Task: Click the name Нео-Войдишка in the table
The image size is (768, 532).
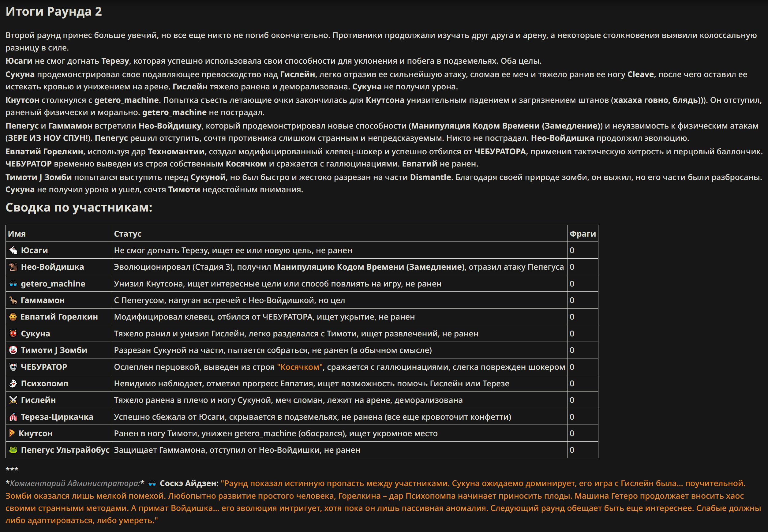Action: 52,267
